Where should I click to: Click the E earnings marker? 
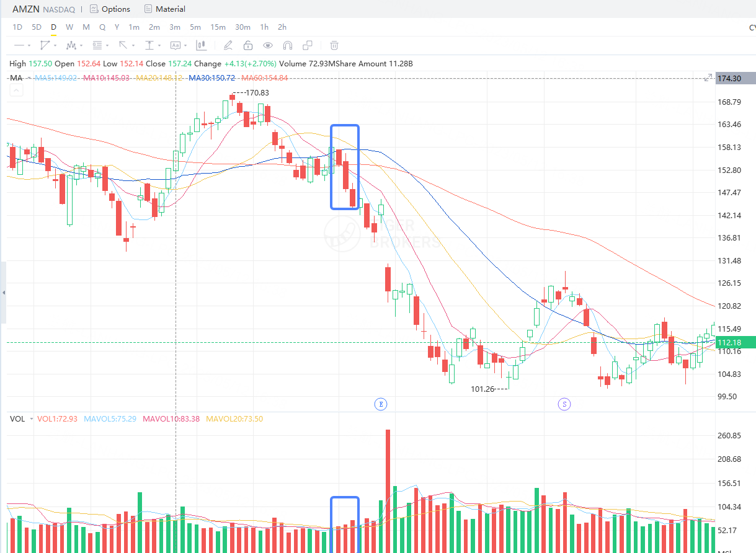click(380, 404)
